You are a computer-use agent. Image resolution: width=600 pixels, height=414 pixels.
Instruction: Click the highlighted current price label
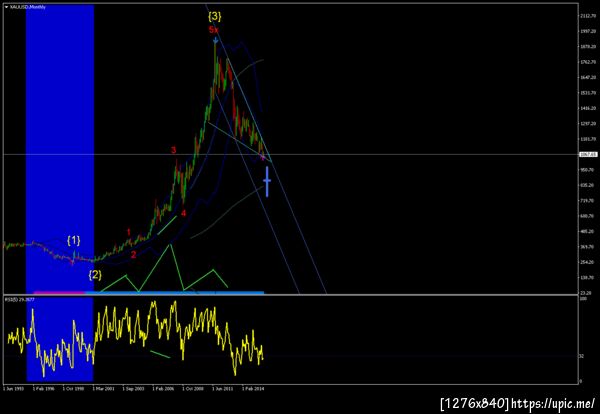coord(588,154)
